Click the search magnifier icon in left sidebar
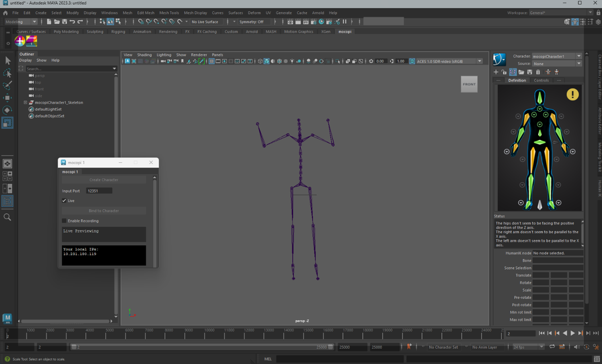The height and width of the screenshot is (364, 602). (7, 217)
